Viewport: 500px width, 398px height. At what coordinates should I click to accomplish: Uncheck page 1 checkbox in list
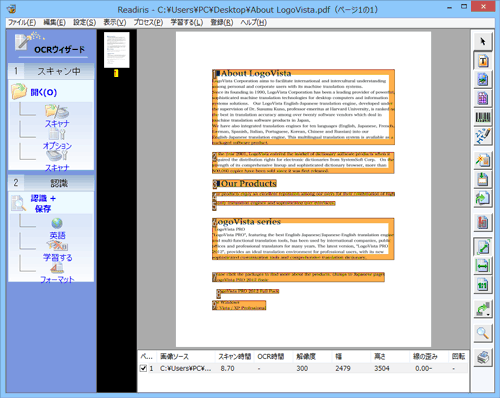point(143,368)
